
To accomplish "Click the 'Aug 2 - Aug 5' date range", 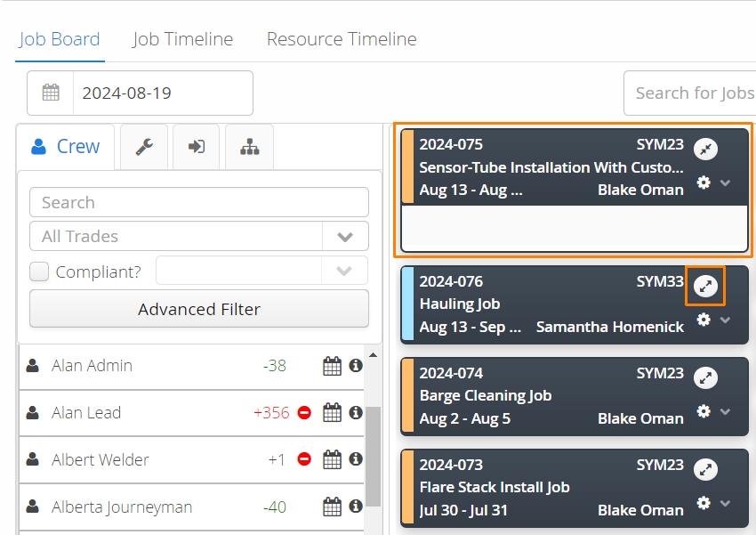I will click(465, 418).
